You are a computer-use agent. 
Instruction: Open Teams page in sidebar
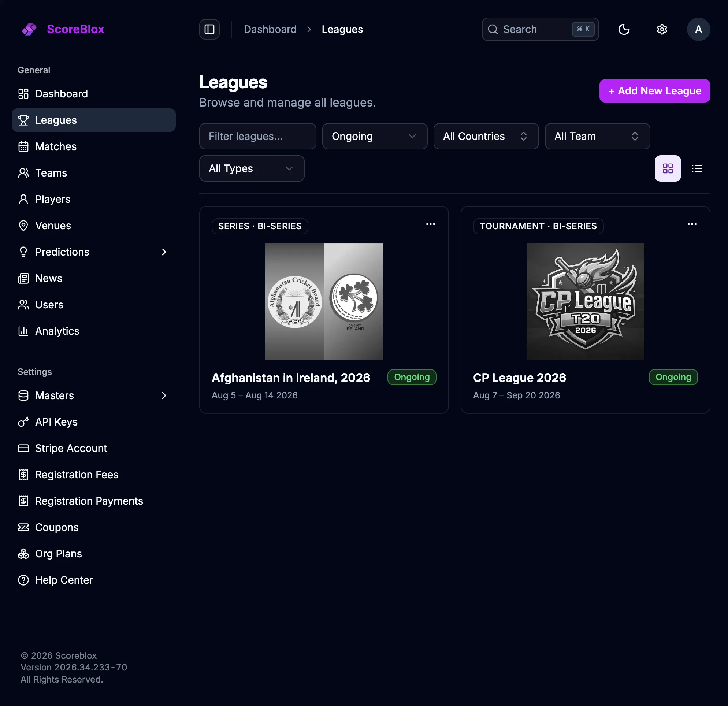(94, 173)
